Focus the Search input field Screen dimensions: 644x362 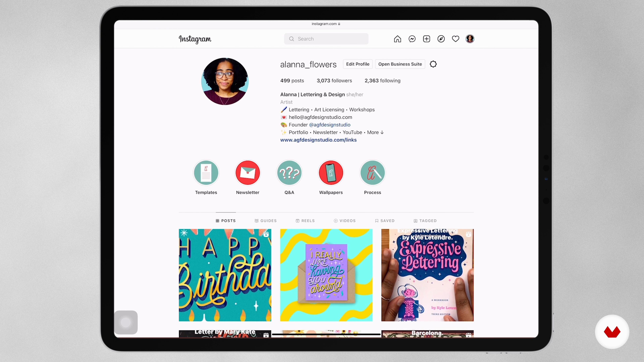[326, 39]
